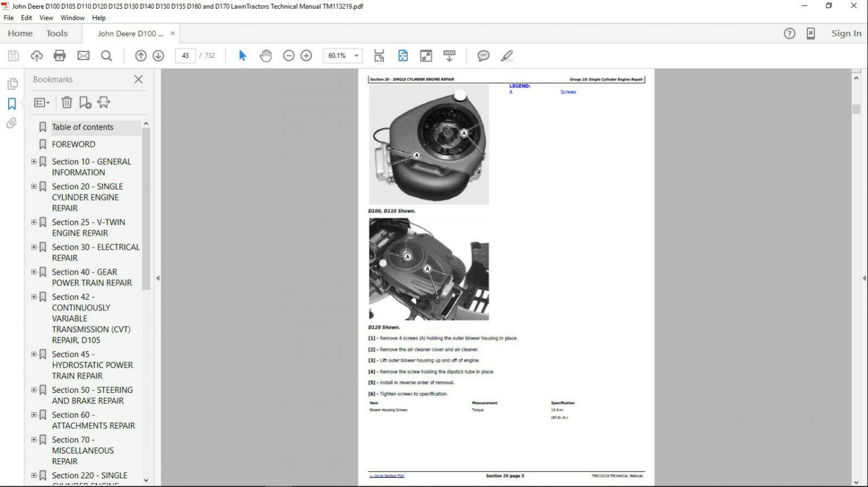Open the zoom percentage dropdown

point(356,56)
